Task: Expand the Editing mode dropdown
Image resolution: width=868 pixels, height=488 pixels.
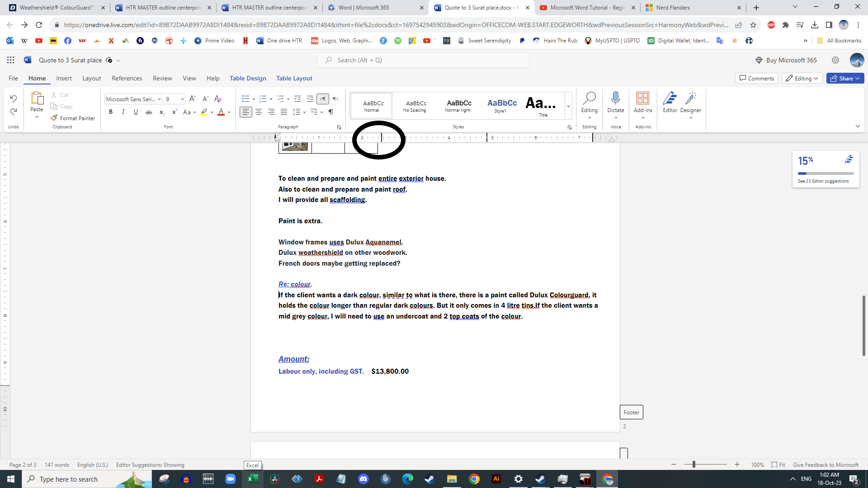Action: pyautogui.click(x=803, y=78)
